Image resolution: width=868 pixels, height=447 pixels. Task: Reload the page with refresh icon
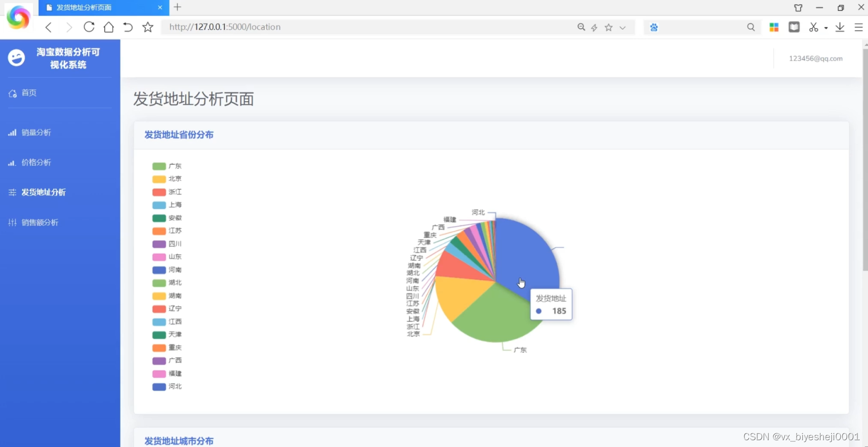pos(89,27)
